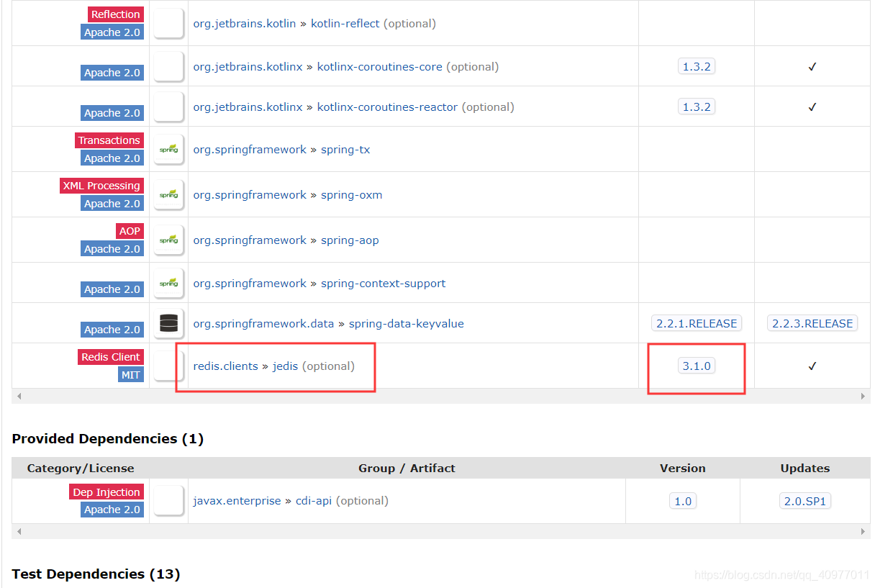Click Apache 2.0 tag in the kotlinx-coroutines-reactor row
Image resolution: width=875 pixels, height=588 pixels.
point(112,113)
